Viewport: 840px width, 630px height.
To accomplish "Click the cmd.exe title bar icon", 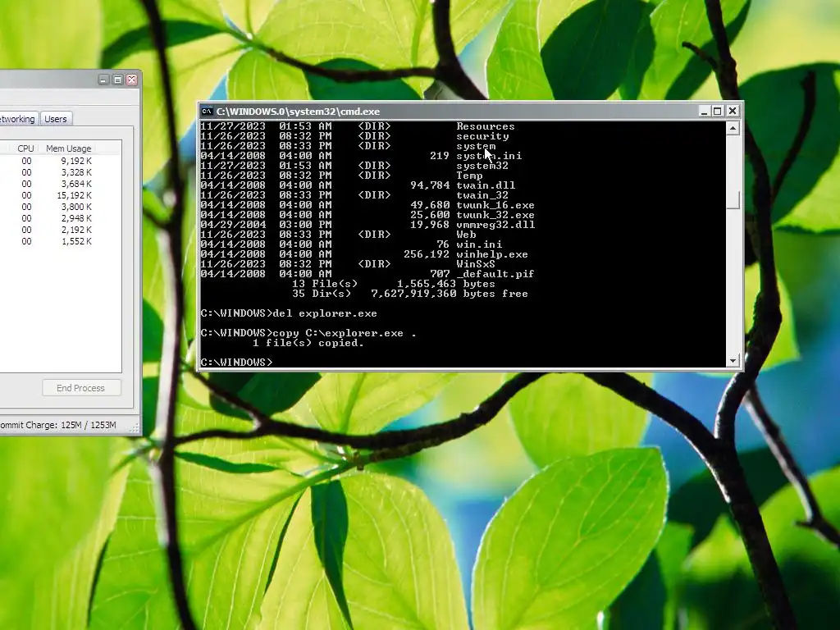I will 207,112.
